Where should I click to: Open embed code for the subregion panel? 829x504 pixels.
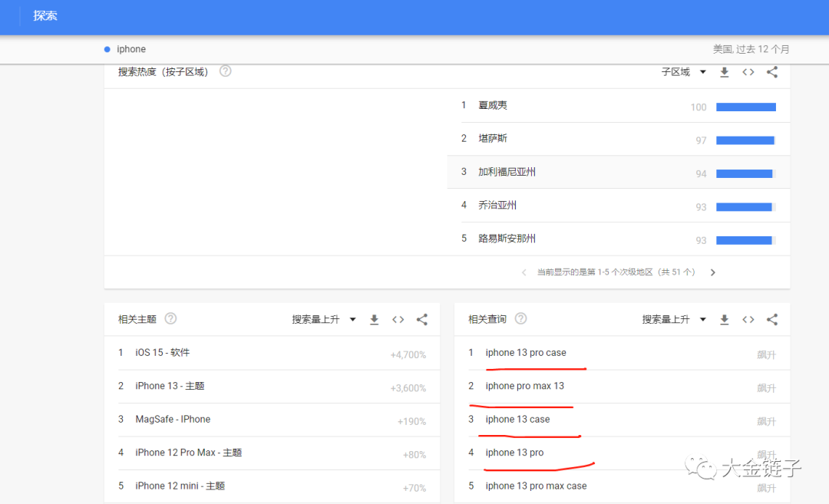coord(748,72)
